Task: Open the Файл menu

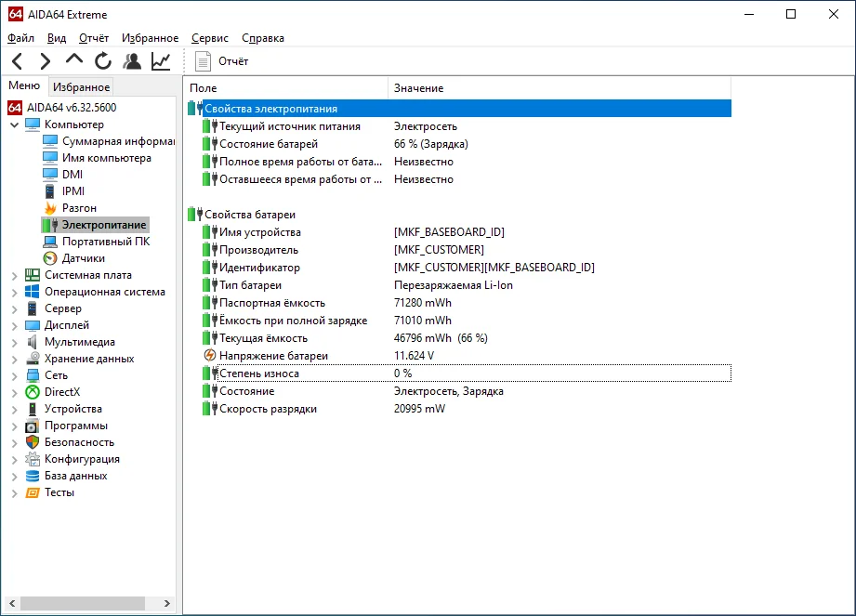Action: coord(20,38)
